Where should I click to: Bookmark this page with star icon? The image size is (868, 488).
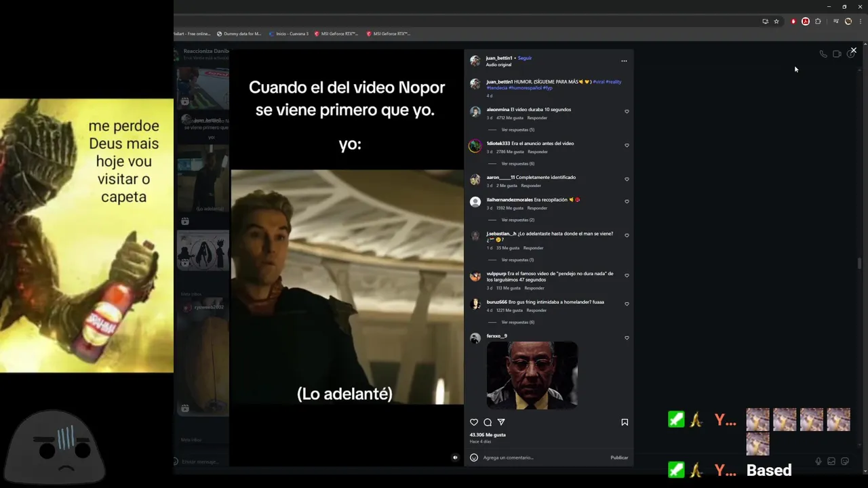776,22
